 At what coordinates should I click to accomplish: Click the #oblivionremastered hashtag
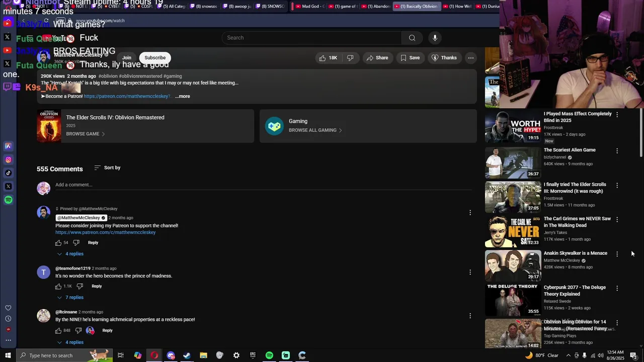point(140,76)
